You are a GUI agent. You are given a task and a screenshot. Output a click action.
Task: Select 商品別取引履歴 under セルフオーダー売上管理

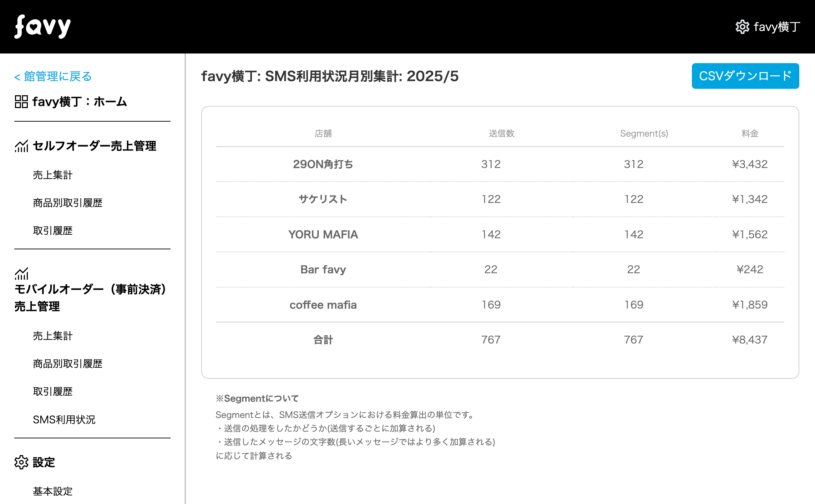click(68, 203)
